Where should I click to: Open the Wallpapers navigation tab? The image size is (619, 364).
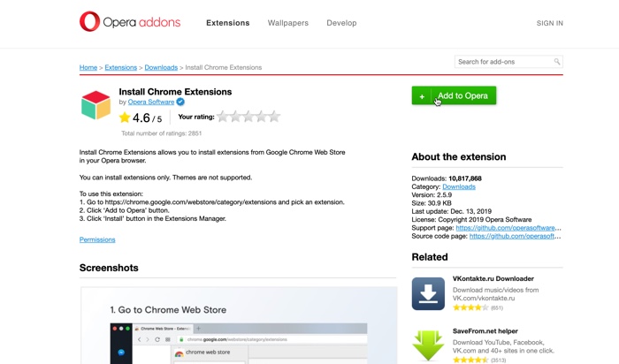point(287,23)
